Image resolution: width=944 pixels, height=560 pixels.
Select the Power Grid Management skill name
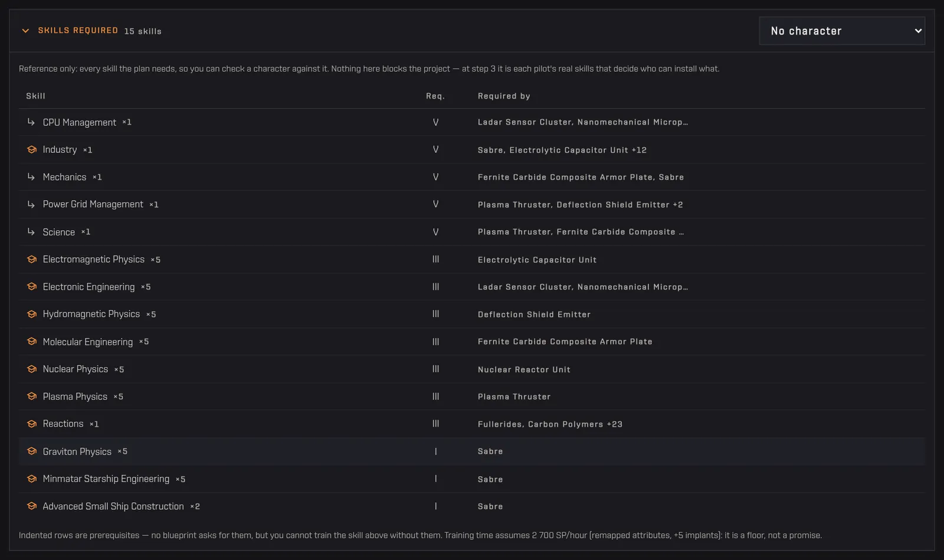93,204
